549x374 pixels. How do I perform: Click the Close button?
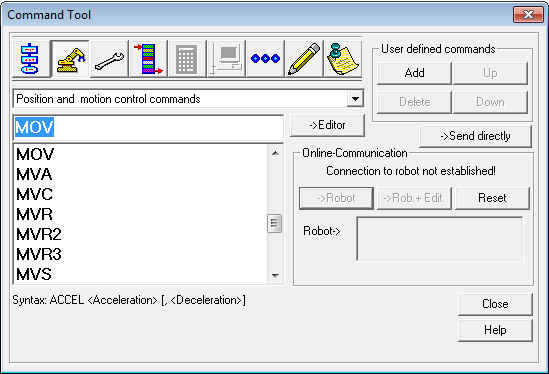pos(495,304)
